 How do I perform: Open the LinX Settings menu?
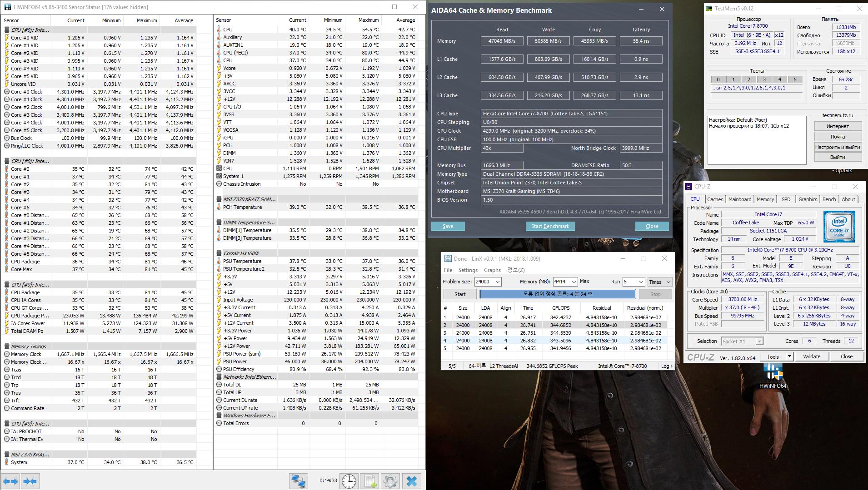click(468, 270)
